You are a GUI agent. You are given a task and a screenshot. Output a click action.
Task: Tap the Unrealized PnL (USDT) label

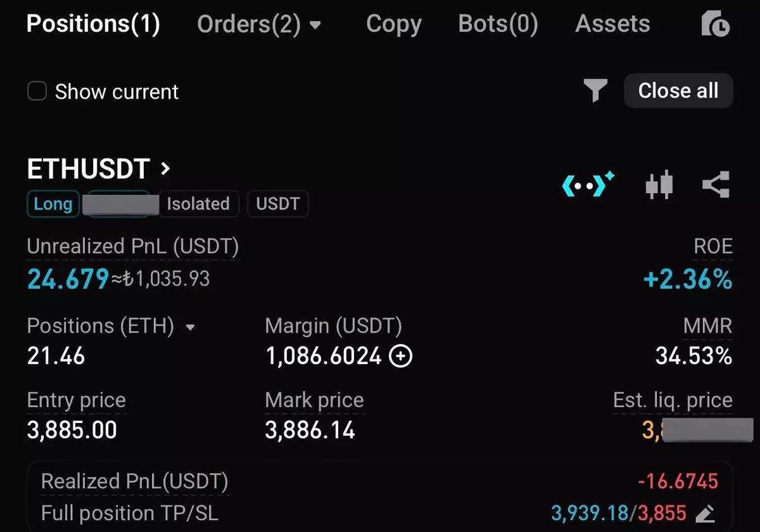coord(133,246)
